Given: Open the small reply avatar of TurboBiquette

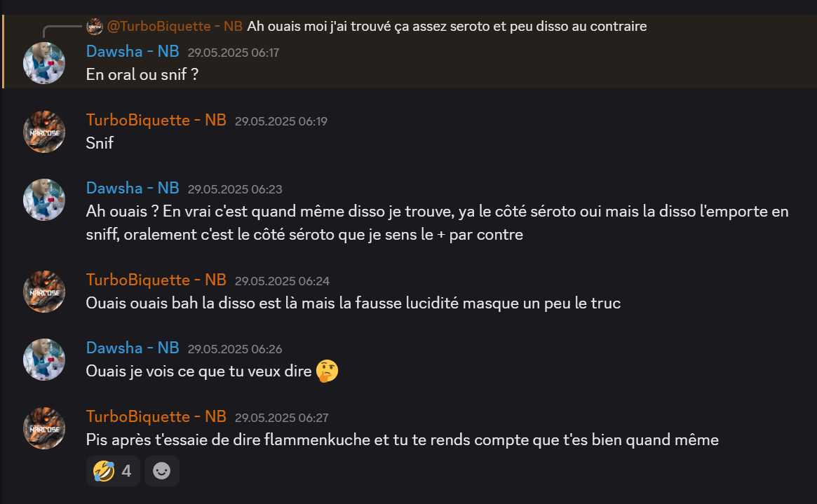Looking at the screenshot, I should coord(94,26).
